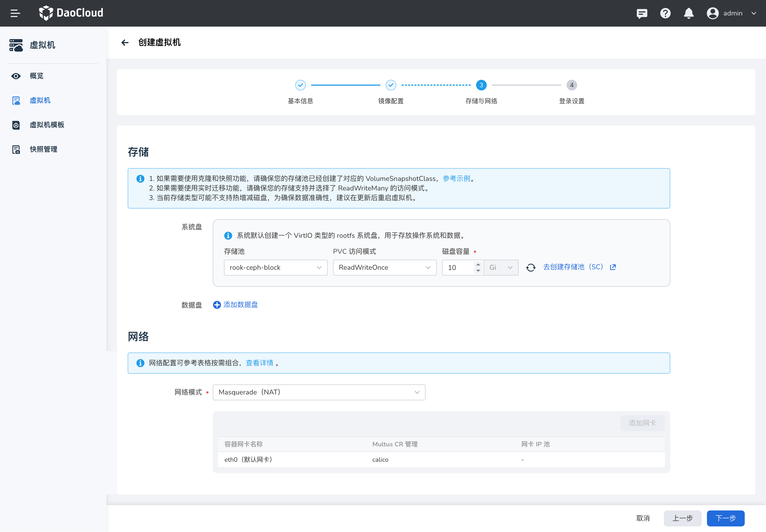This screenshot has height=532, width=766.
Task: Go to the 基本信息 wizard step
Action: [300, 85]
